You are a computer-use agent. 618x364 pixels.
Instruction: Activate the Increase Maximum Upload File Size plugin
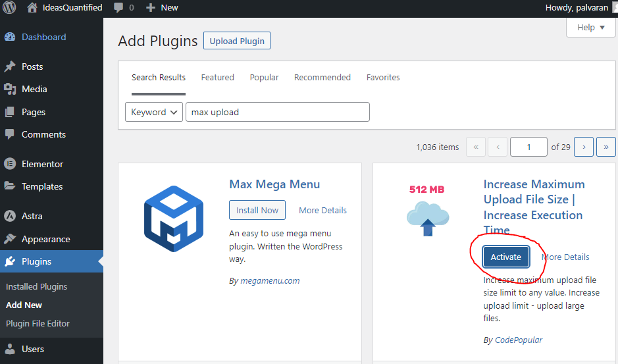(x=505, y=257)
